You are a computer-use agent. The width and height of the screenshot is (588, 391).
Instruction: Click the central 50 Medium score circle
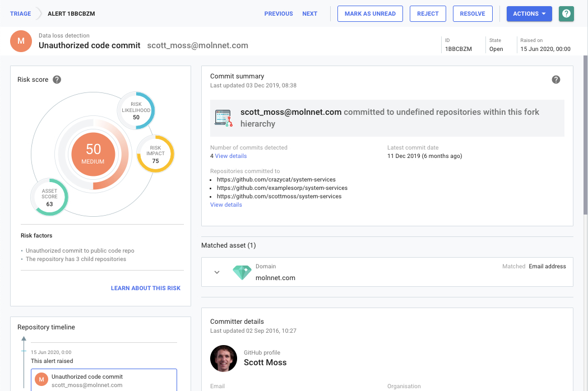click(x=93, y=154)
